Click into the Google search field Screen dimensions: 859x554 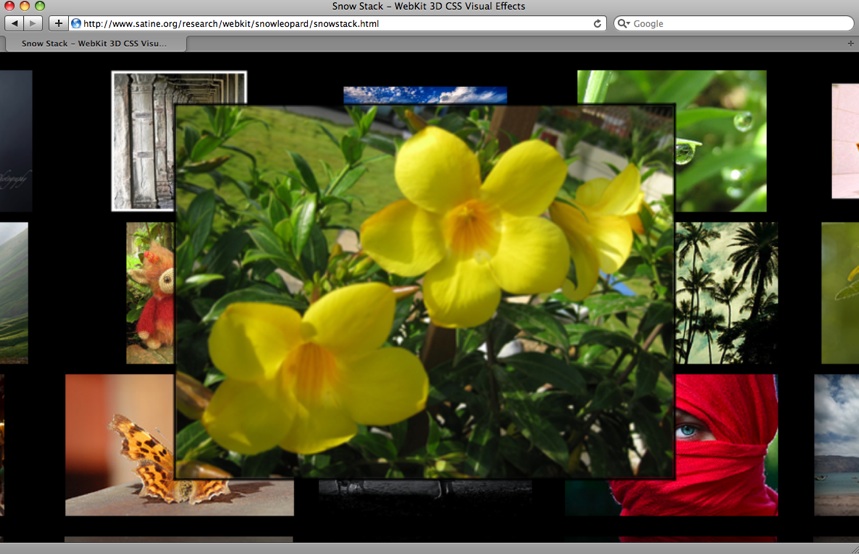pos(734,24)
